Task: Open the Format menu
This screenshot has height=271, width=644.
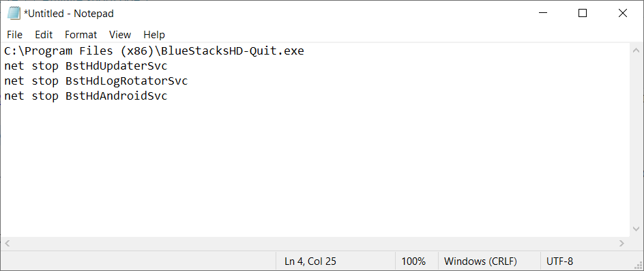Action: 81,35
